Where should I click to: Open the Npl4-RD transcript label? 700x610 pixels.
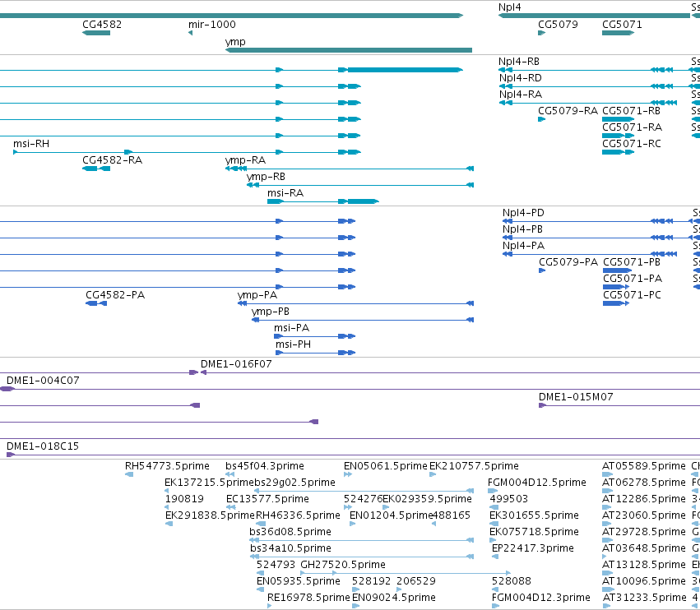coord(520,77)
